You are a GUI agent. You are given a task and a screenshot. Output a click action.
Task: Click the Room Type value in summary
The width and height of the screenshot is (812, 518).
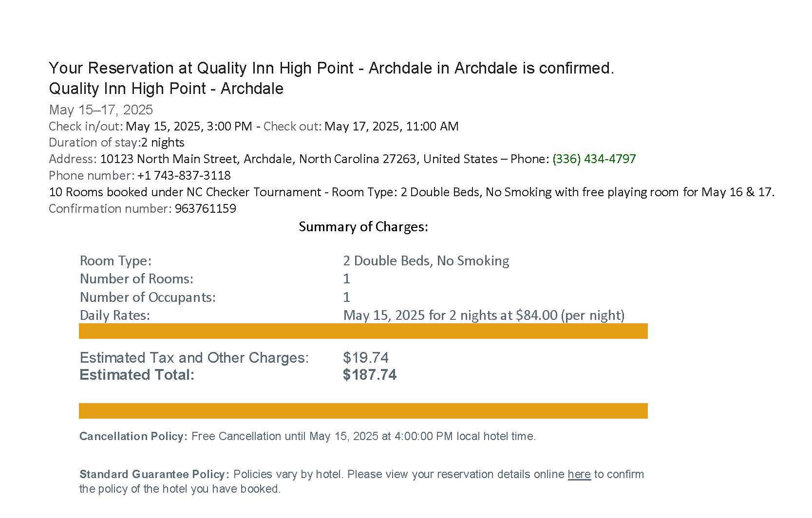[426, 261]
